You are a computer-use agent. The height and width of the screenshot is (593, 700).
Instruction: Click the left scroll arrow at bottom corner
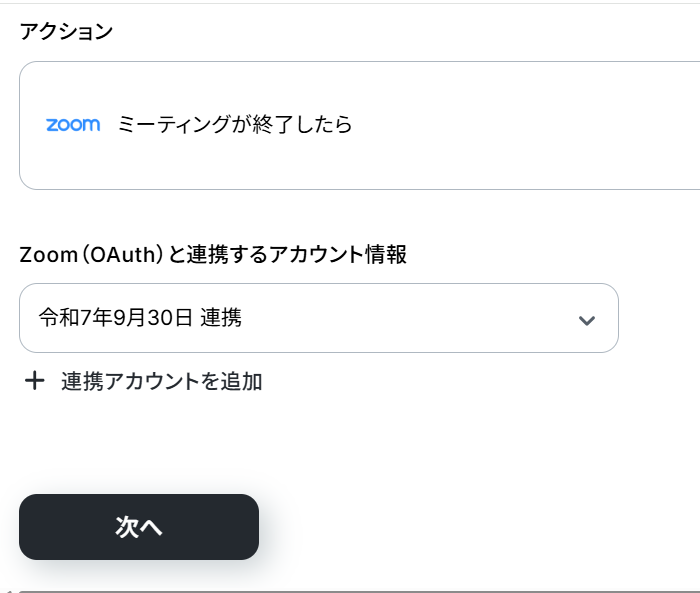point(9,591)
